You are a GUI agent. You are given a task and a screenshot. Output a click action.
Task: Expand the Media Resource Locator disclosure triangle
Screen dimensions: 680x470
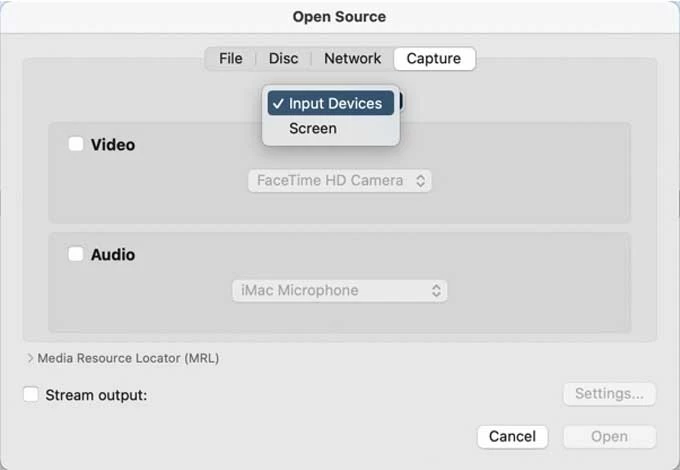(31, 358)
